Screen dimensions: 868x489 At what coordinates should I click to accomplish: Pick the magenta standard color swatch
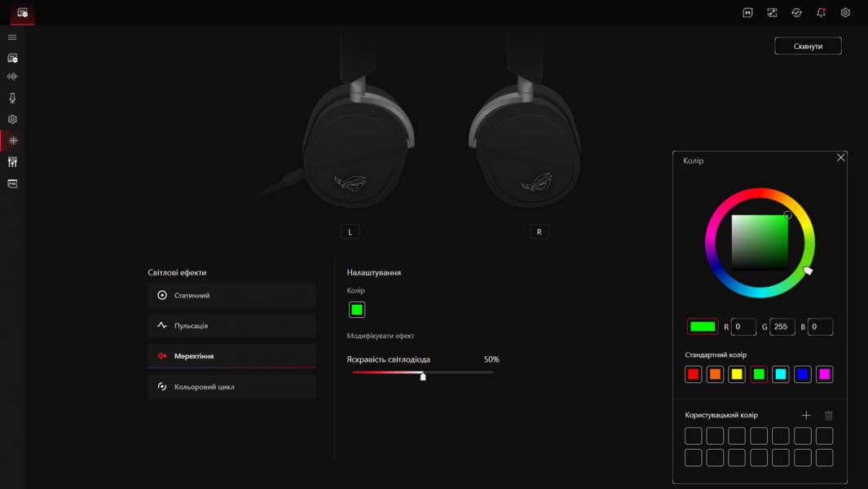[x=824, y=374]
